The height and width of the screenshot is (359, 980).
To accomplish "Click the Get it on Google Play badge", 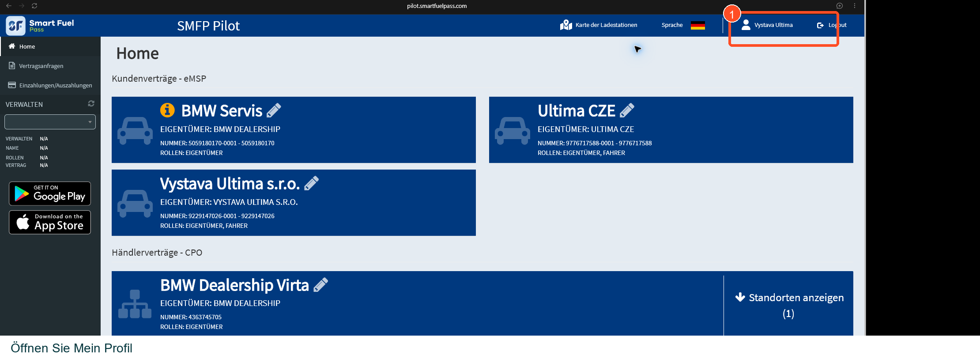I will click(x=50, y=193).
